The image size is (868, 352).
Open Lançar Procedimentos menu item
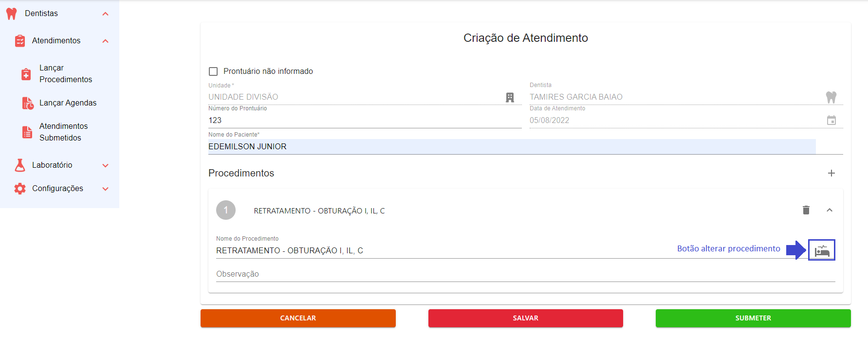pyautogui.click(x=65, y=74)
